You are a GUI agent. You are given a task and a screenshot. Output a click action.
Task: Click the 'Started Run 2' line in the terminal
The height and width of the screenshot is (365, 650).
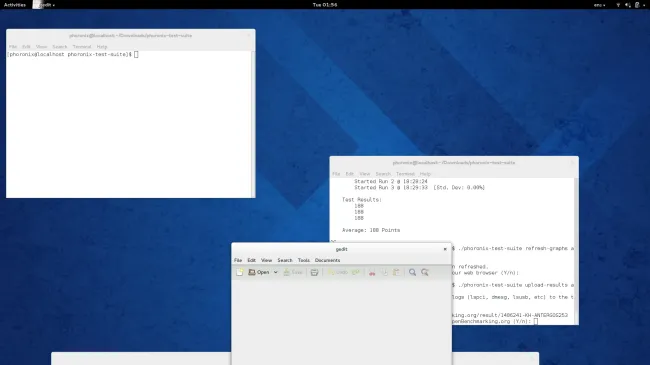click(390, 181)
